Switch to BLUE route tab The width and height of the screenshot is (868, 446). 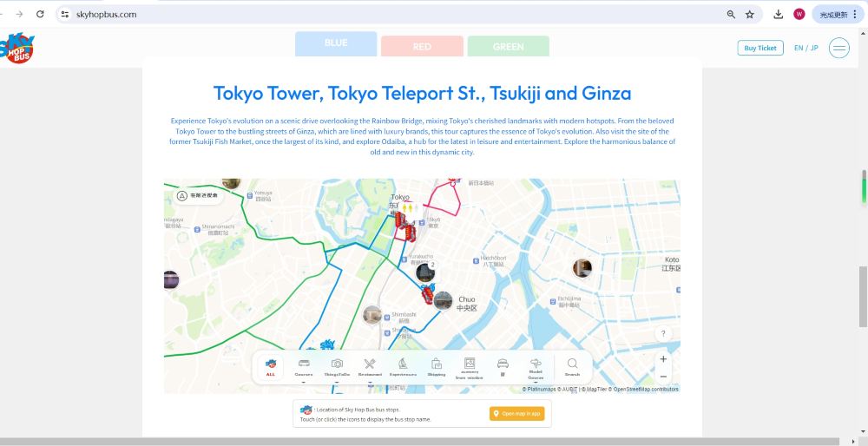click(x=336, y=43)
